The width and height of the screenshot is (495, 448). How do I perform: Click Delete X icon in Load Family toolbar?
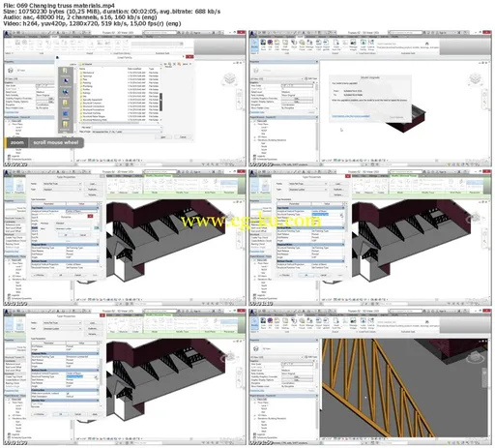[x=175, y=64]
